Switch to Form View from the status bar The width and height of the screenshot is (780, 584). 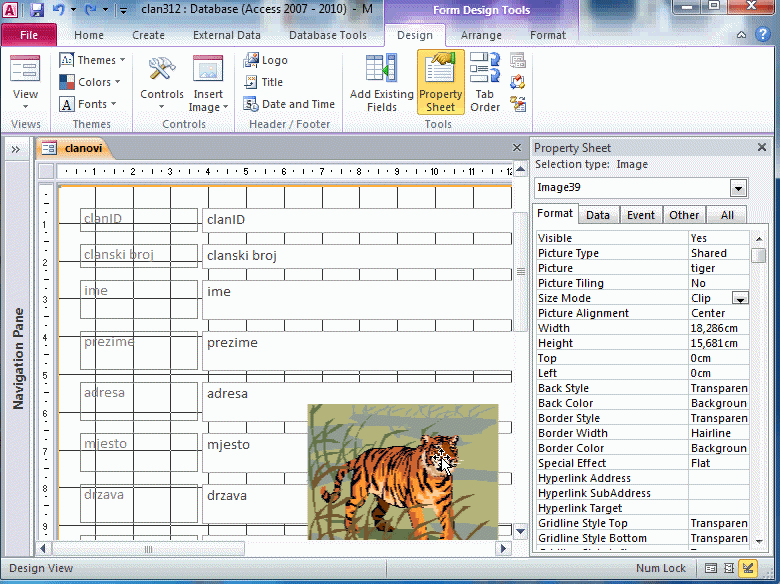coord(710,568)
